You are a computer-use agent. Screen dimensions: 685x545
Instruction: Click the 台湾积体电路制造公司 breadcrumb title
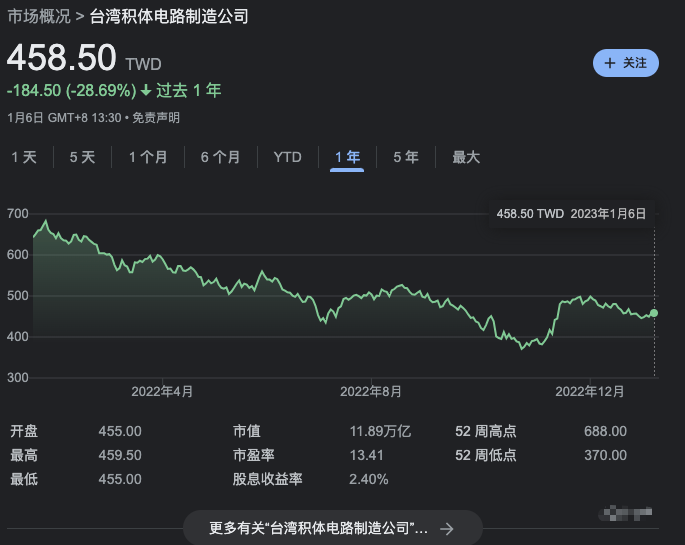[x=169, y=17]
